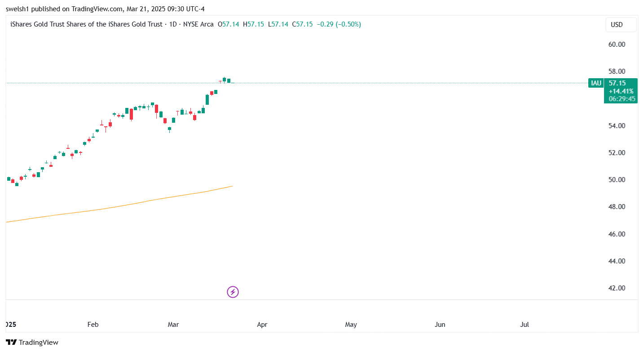Click the May label on time axis
The width and height of the screenshot is (644, 352).
pyautogui.click(x=351, y=325)
